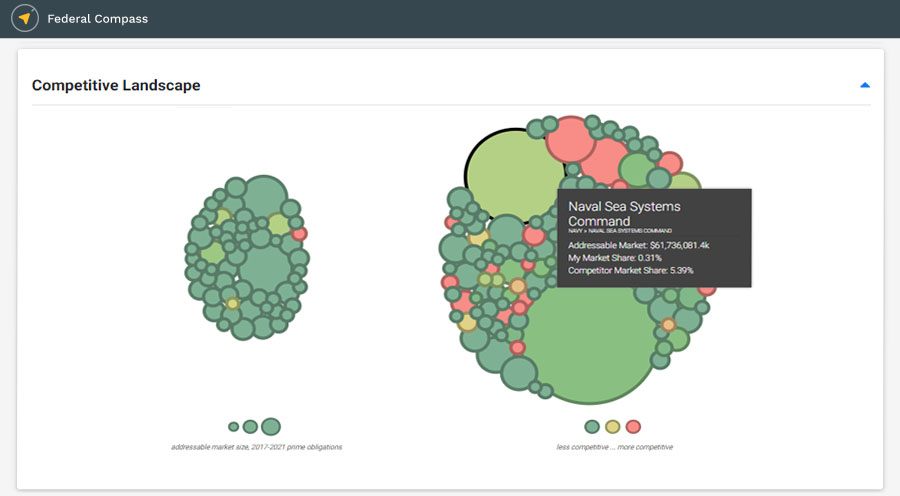Collapse the Competitive Landscape panel
The height and width of the screenshot is (496, 900).
pos(865,86)
